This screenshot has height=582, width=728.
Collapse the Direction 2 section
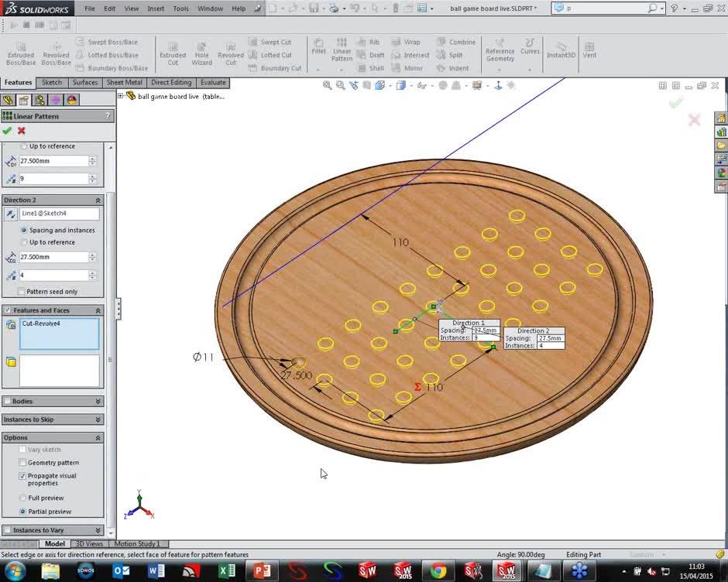[x=98, y=200]
